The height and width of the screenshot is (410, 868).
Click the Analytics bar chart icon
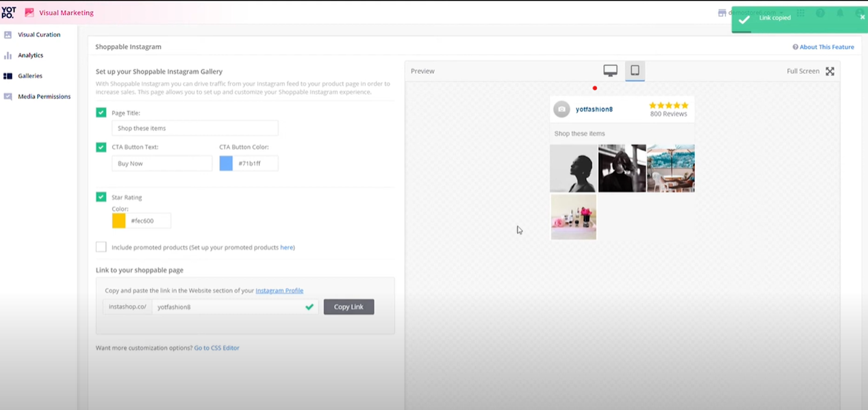8,55
